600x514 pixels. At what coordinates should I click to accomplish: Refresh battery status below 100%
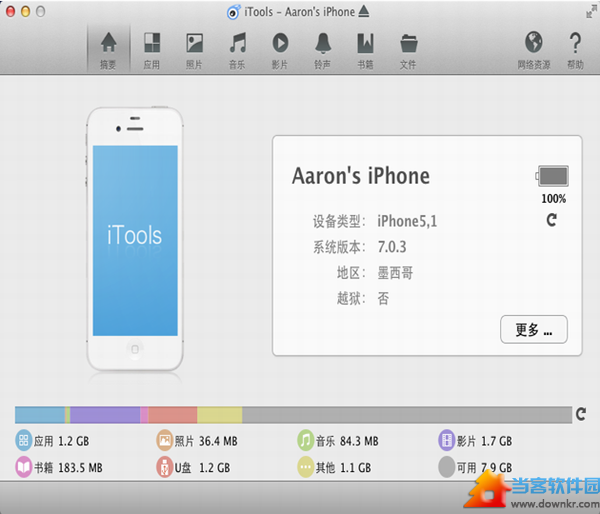coord(552,217)
